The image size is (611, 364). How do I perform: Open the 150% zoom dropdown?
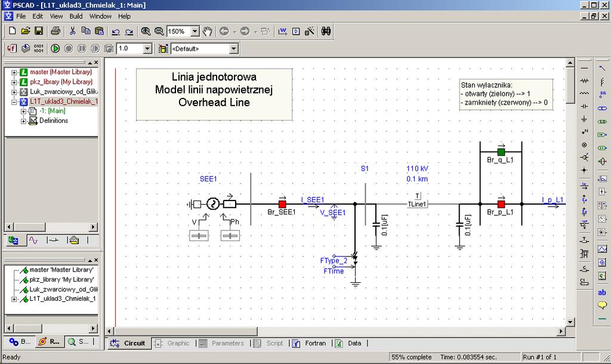pyautogui.click(x=195, y=32)
